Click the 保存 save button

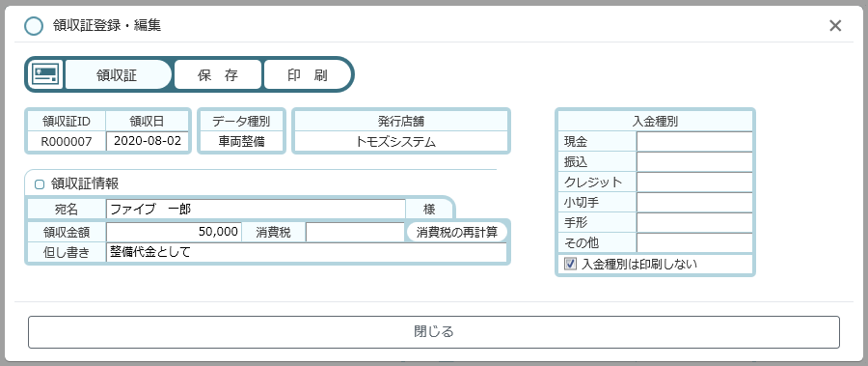[218, 75]
